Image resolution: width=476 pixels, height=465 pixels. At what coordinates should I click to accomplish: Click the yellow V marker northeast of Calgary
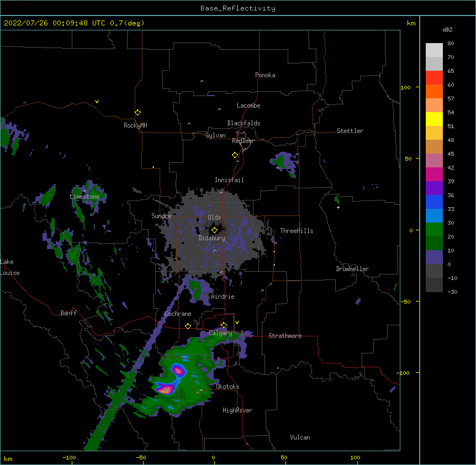237,323
